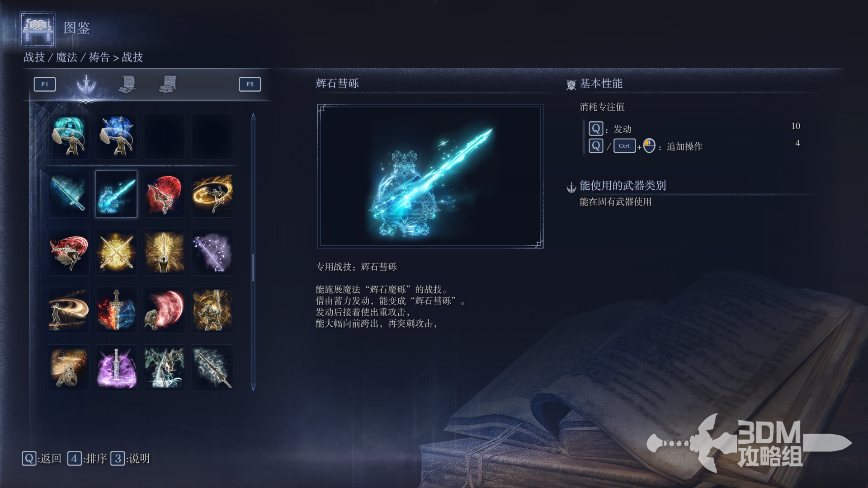This screenshot has width=868, height=488.
Task: Select the sword skill category tab
Action: [x=86, y=84]
